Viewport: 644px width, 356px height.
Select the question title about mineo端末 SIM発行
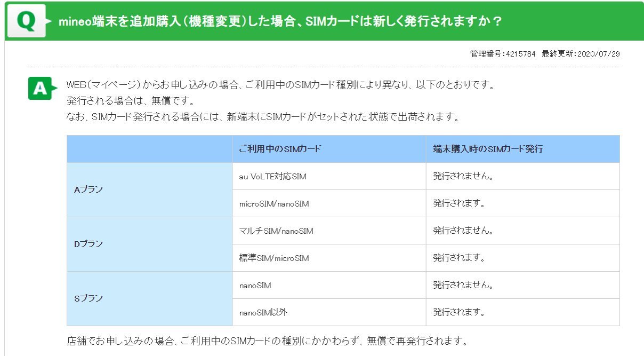pos(280,21)
